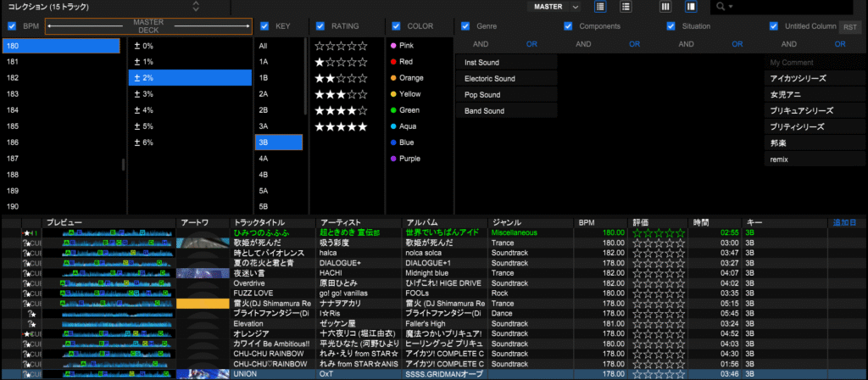Select OR under Untitled Column

tap(840, 44)
